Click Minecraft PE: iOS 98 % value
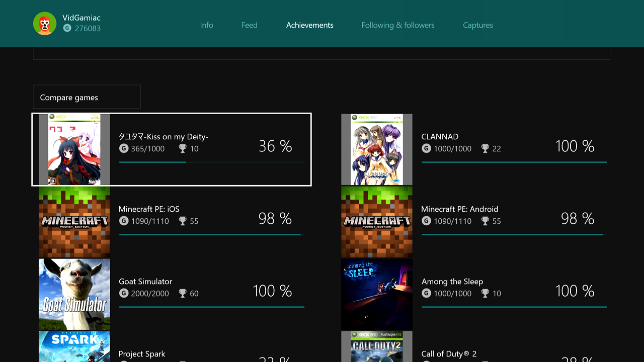Screen dimensions: 644x362 pos(275,219)
